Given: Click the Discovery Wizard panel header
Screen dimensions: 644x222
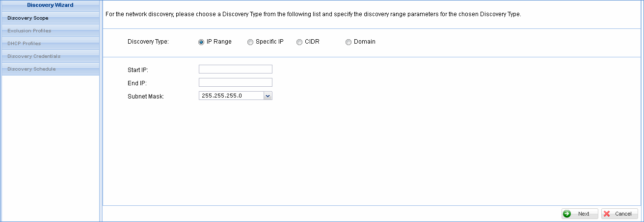Looking at the screenshot, I should (x=50, y=5).
